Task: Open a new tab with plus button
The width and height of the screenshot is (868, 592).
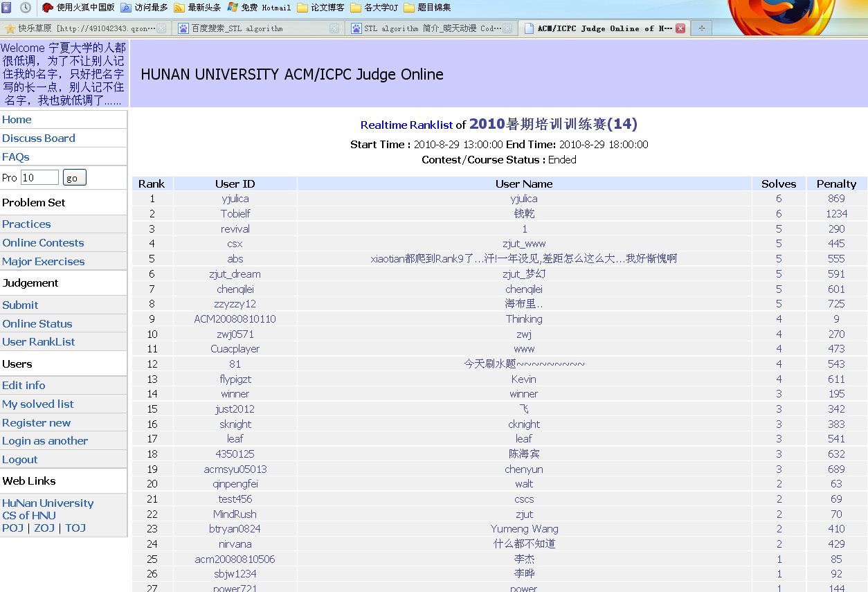Action: [701, 28]
